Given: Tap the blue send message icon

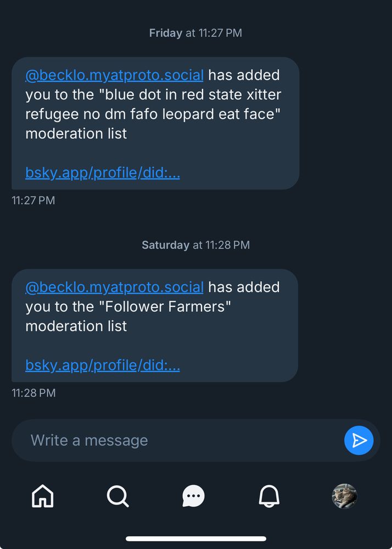Looking at the screenshot, I should [x=359, y=440].
